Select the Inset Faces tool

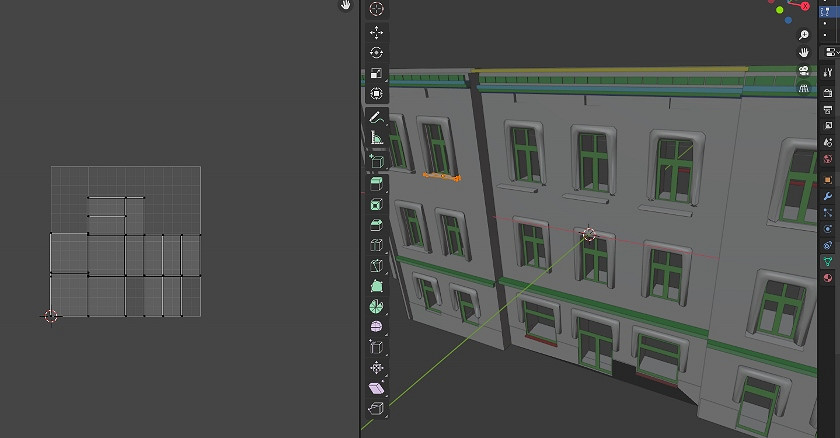[x=377, y=204]
